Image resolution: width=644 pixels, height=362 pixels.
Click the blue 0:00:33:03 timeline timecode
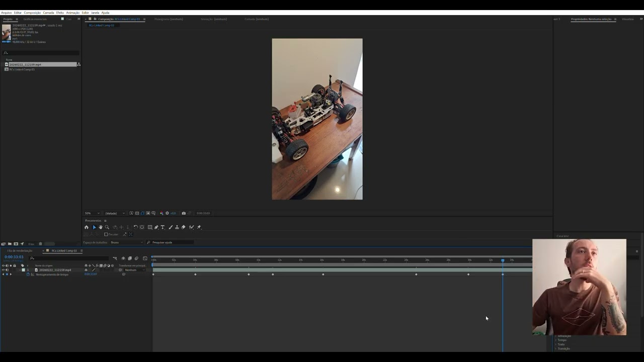[x=14, y=257]
